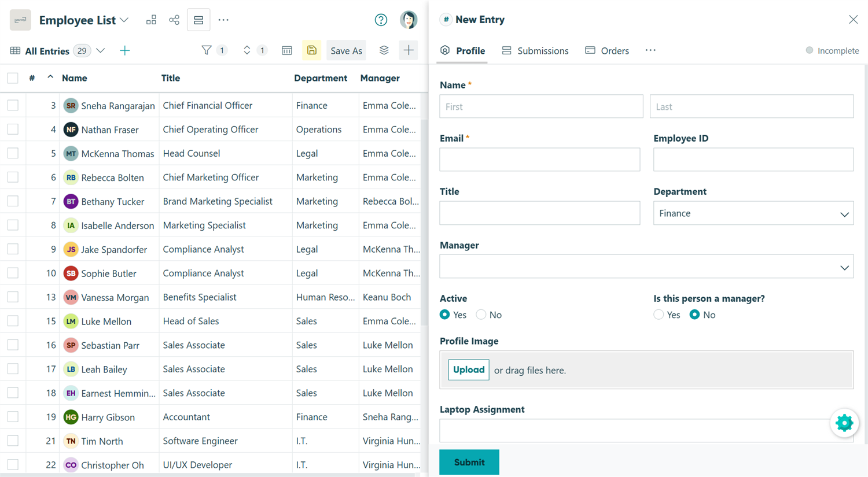Click the Last name input field
868x477 pixels.
click(x=752, y=106)
